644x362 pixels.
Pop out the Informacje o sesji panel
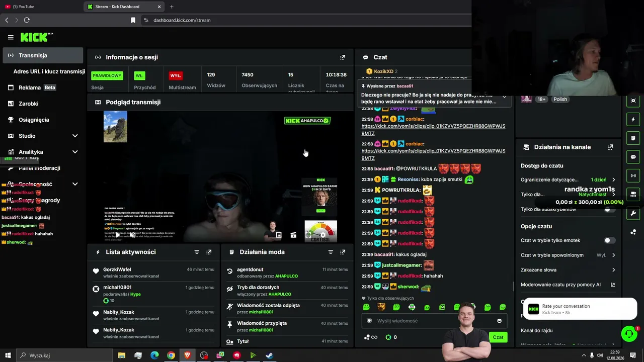(x=343, y=57)
